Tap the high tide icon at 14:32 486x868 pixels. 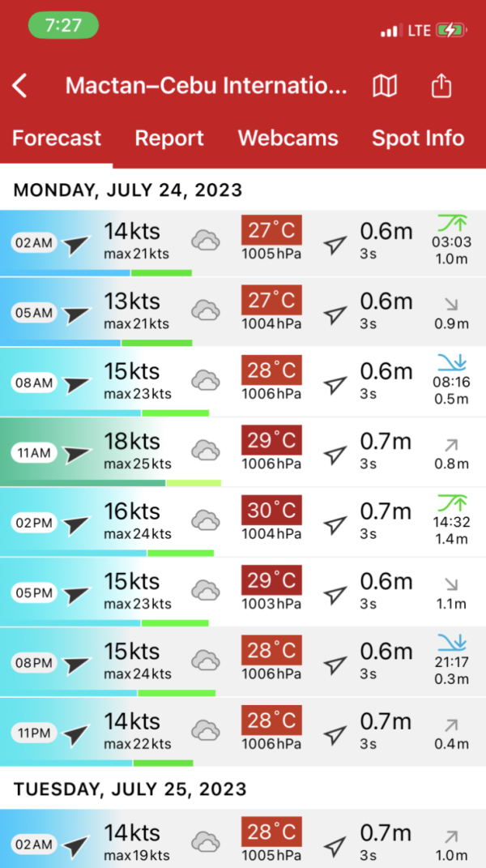coord(451,502)
